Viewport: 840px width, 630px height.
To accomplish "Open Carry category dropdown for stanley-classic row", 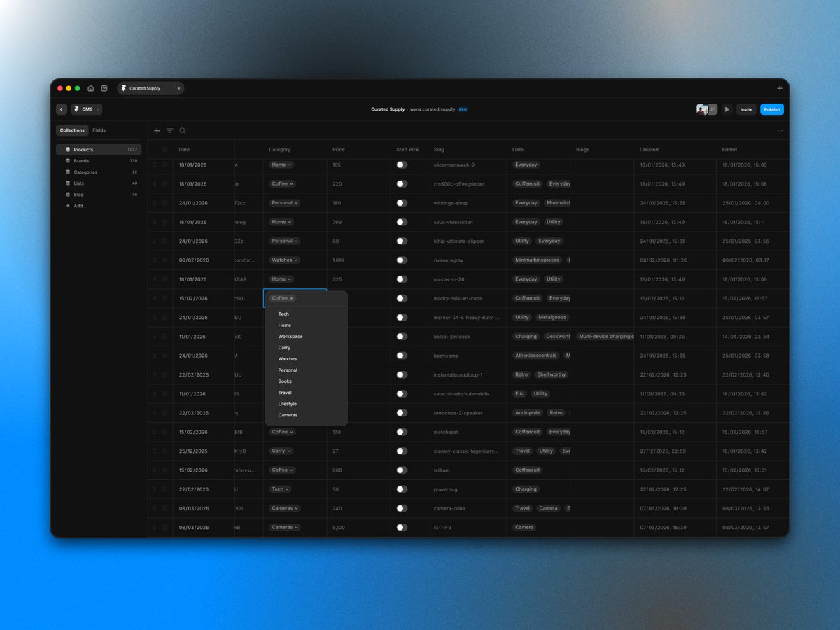I will tap(281, 451).
